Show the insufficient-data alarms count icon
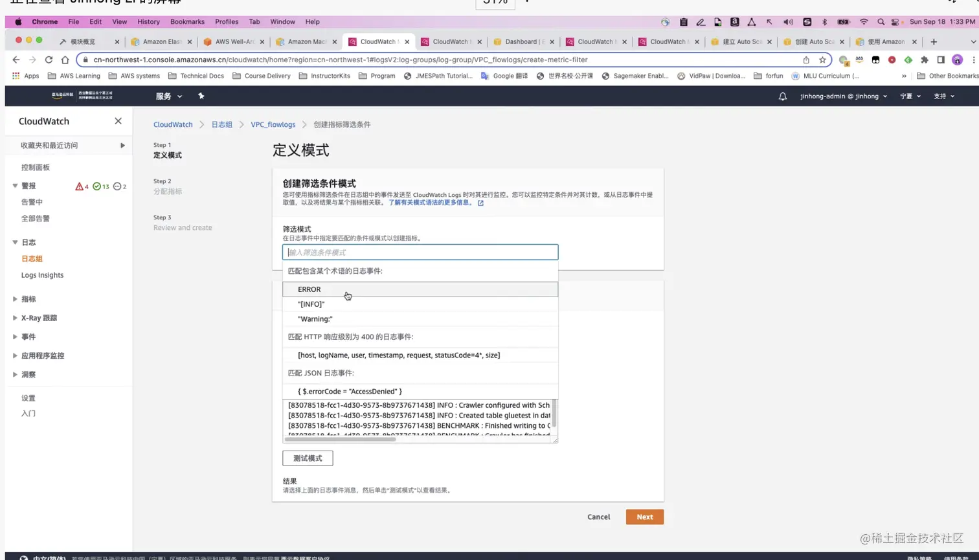The height and width of the screenshot is (560, 979). pyautogui.click(x=117, y=186)
